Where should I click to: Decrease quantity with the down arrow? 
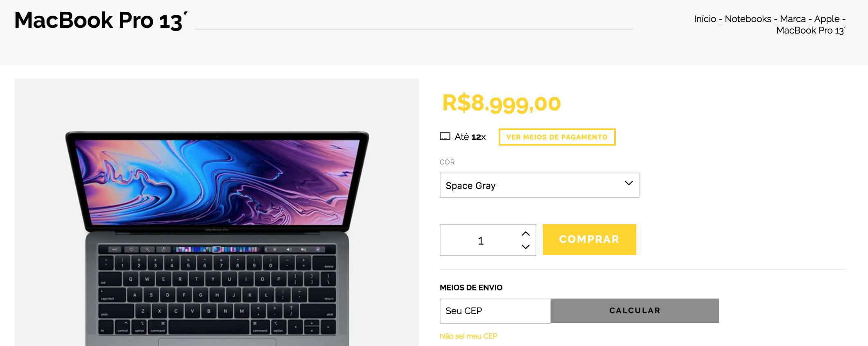point(526,247)
